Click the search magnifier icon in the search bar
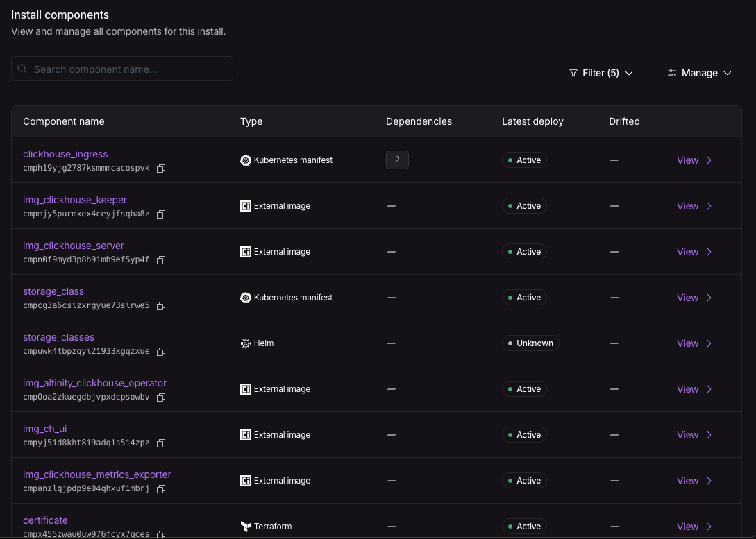Screen dimensions: 756x539 point(22,69)
